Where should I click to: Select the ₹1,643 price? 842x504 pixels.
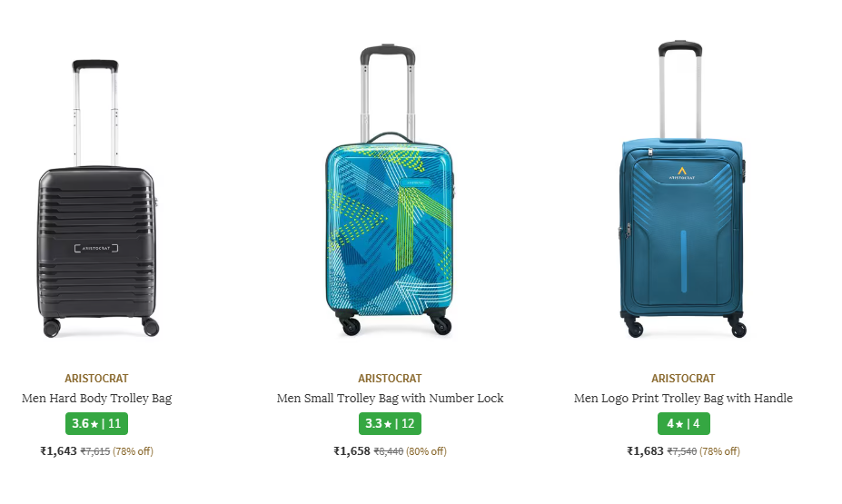[58, 450]
